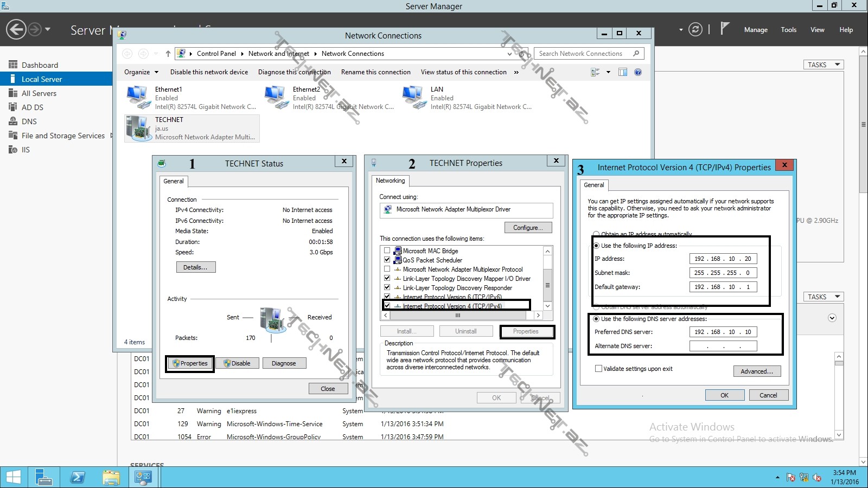Open the notifications flag icon
Viewport: 868px width, 488px height.
click(x=725, y=29)
